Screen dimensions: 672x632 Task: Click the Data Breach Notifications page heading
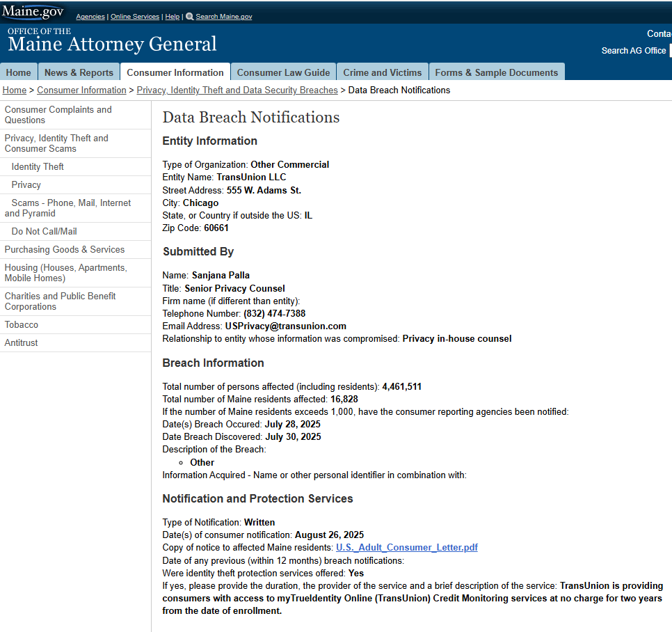coord(250,118)
